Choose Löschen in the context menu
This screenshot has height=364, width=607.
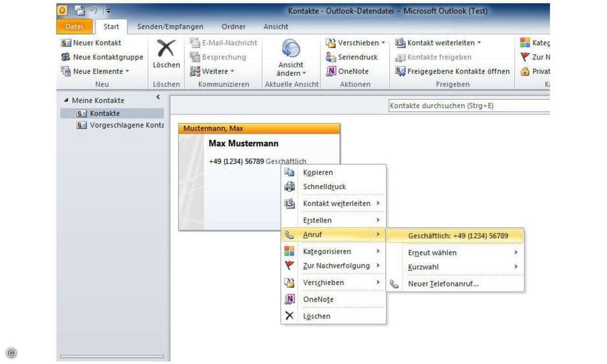333,316
